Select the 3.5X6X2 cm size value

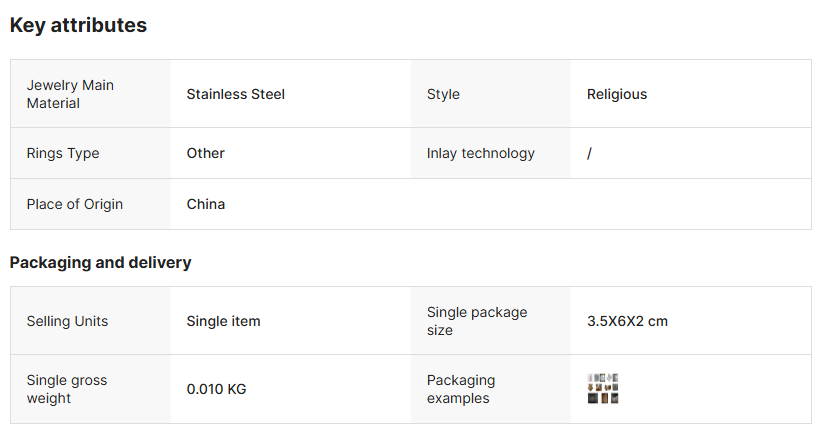(627, 321)
